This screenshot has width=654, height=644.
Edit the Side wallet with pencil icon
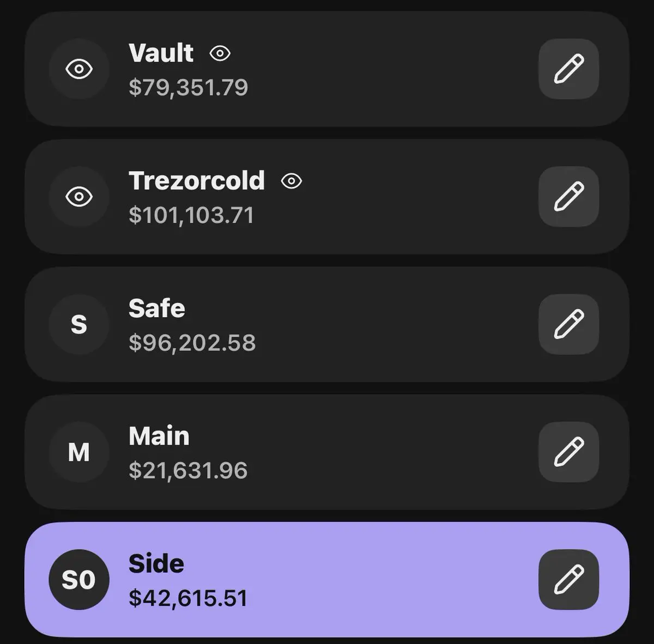(568, 580)
